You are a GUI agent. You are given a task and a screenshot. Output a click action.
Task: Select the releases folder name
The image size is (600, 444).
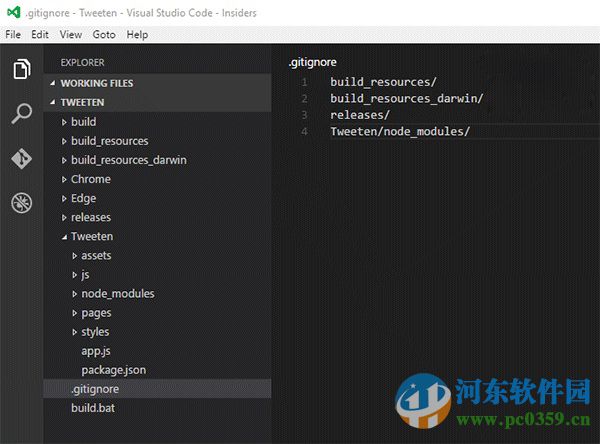91,217
